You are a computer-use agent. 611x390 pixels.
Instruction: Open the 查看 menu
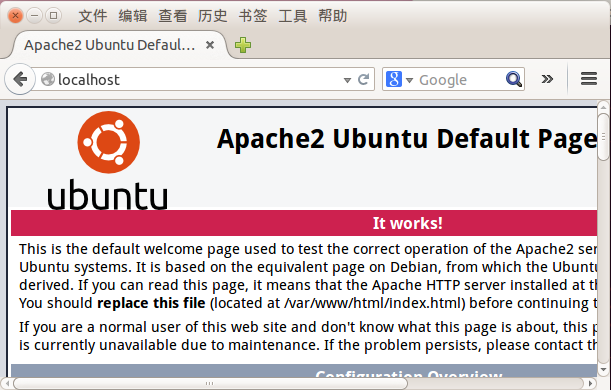(173, 16)
